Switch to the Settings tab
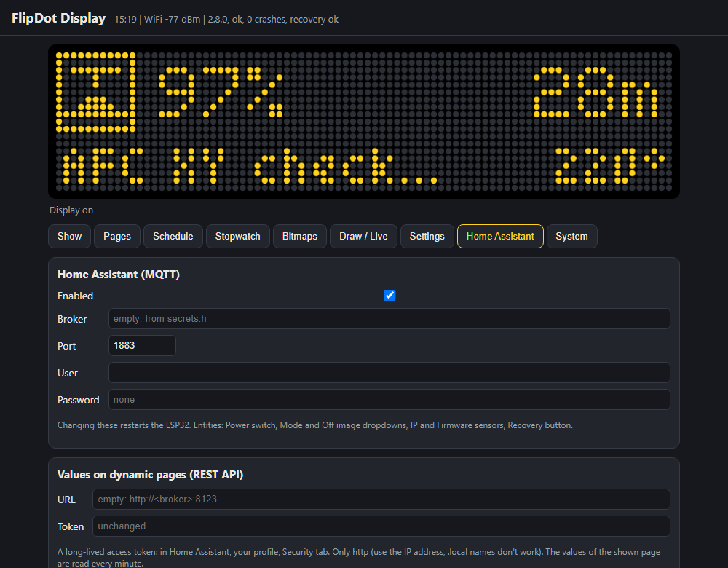Image resolution: width=728 pixels, height=568 pixels. (427, 237)
